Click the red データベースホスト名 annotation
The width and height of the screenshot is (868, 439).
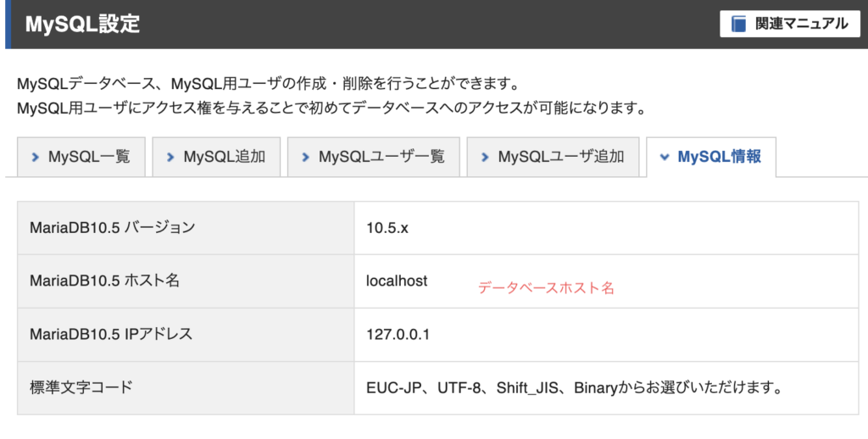click(546, 288)
